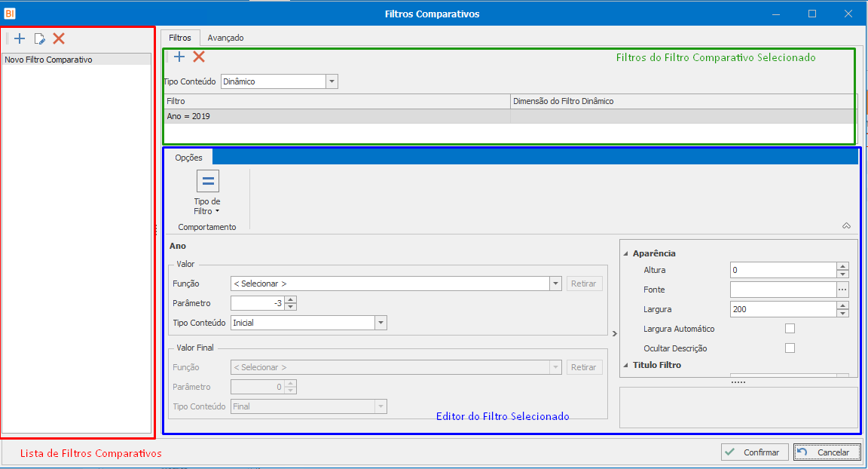Delete comparative filter with red X in left panel

click(x=59, y=38)
